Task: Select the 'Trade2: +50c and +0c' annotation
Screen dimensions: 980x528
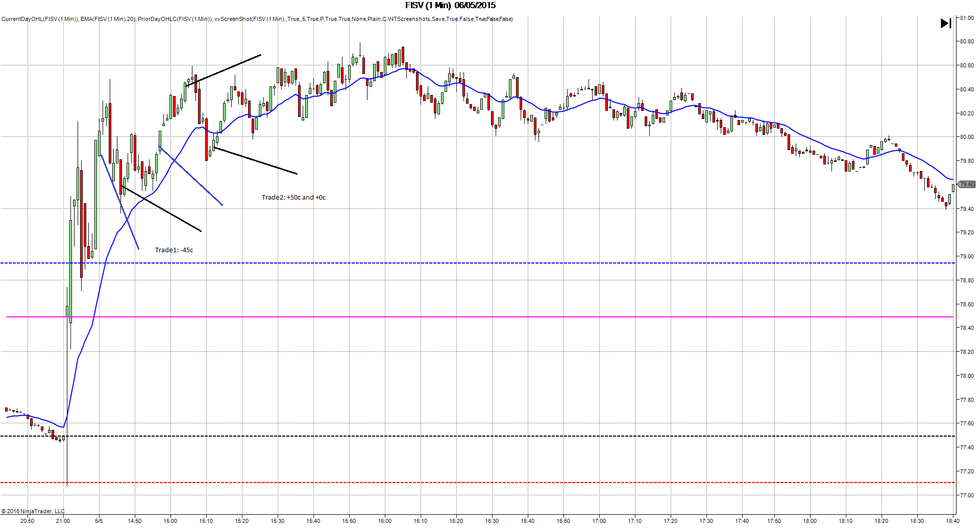Action: (293, 197)
